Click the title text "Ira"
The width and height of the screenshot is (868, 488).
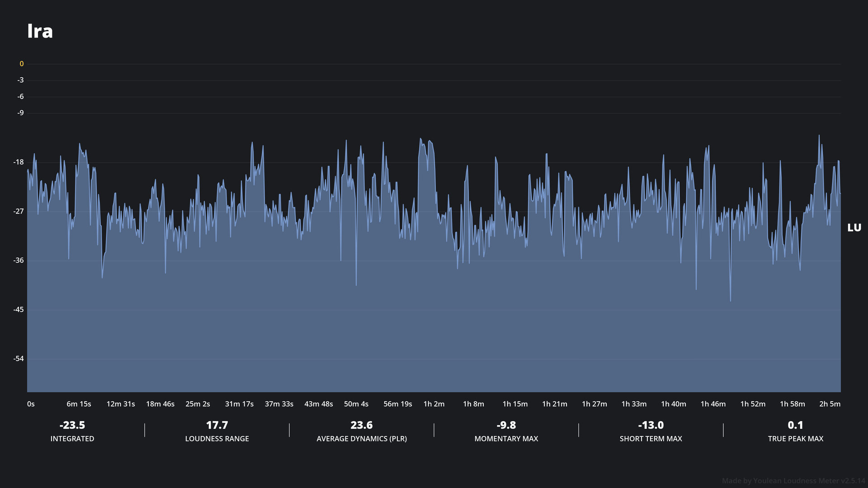(x=40, y=31)
